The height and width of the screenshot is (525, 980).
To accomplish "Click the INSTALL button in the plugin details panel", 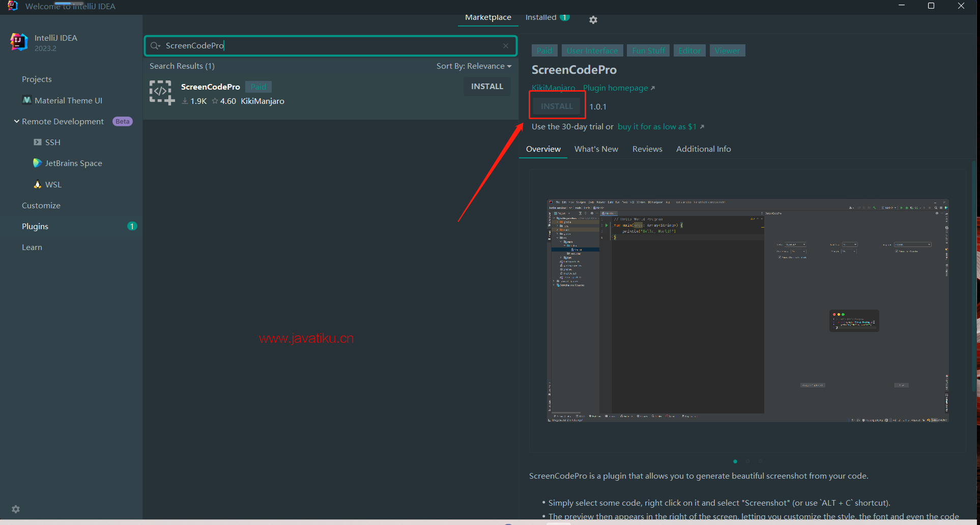I will (557, 106).
